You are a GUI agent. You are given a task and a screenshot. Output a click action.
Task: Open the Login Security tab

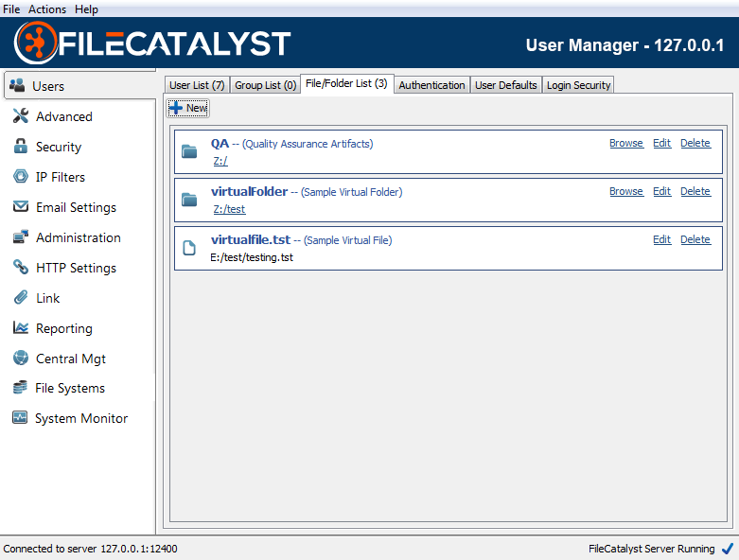[578, 85]
